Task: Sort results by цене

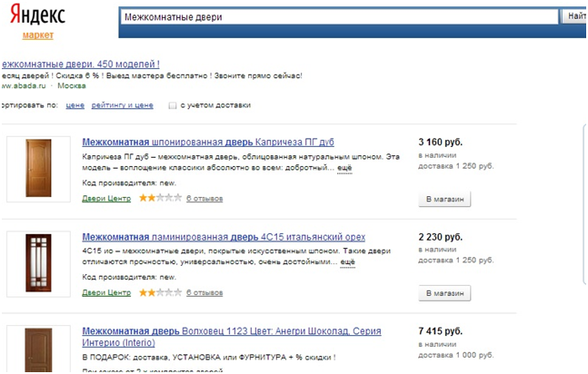Action: [75, 105]
